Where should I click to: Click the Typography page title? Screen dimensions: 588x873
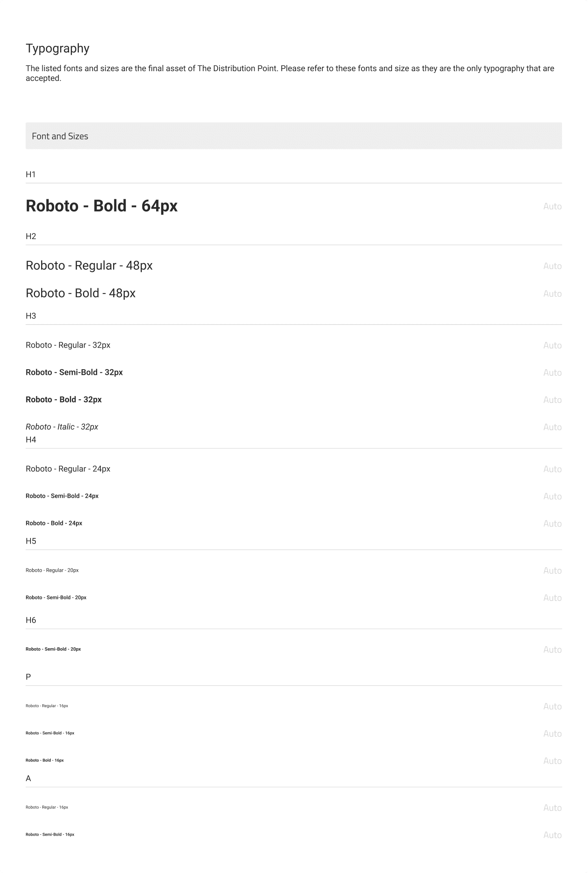(x=57, y=48)
